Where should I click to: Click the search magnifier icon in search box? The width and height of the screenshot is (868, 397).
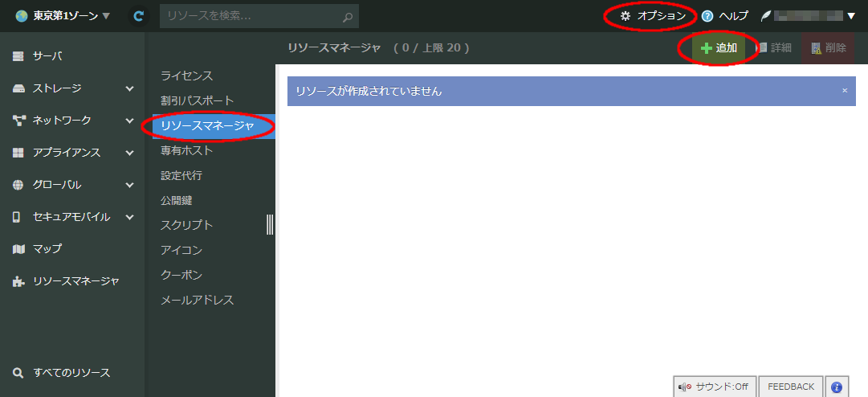click(x=347, y=16)
